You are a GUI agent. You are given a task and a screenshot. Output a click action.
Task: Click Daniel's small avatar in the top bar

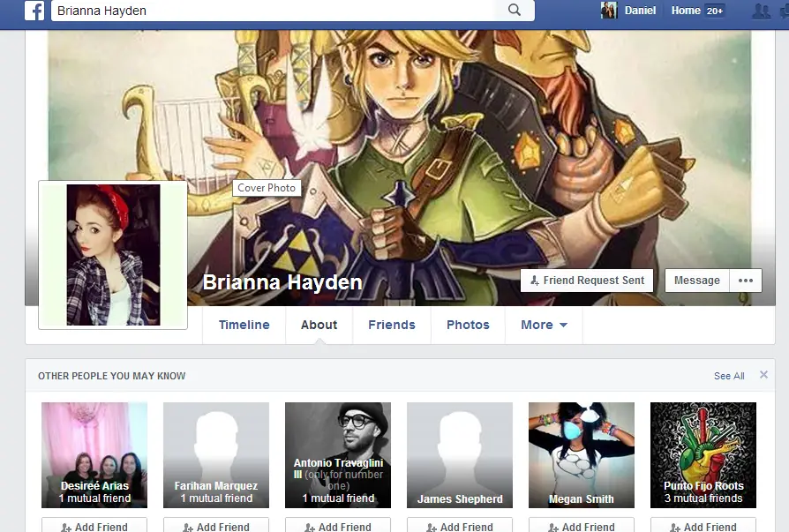point(609,10)
